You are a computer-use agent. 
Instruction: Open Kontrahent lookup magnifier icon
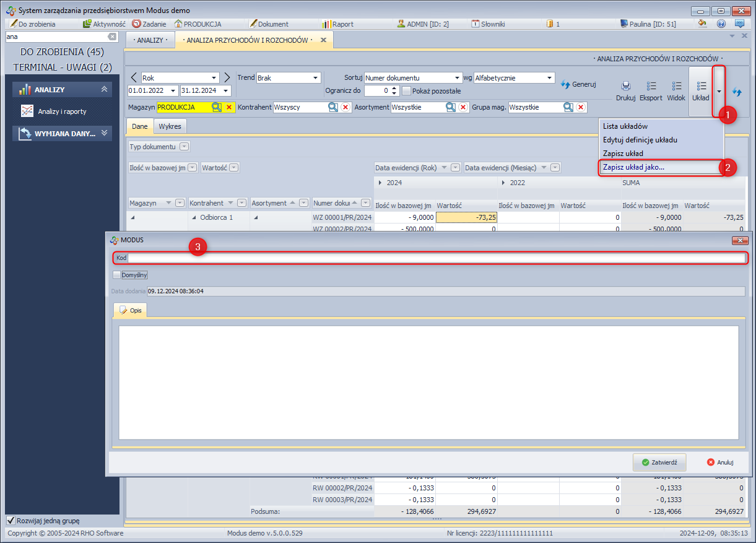click(x=333, y=107)
